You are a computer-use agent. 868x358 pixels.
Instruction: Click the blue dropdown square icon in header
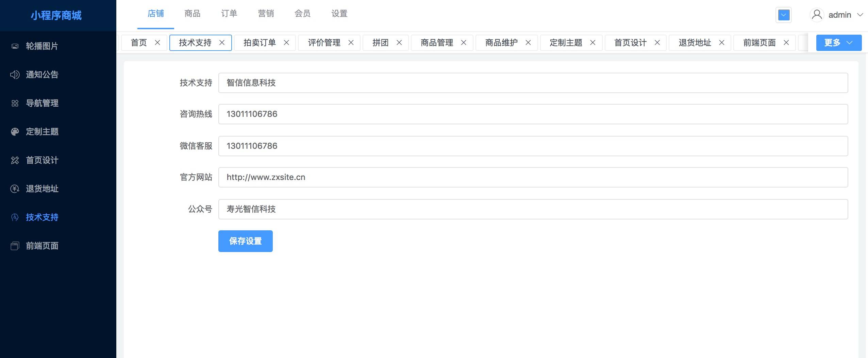coord(784,15)
